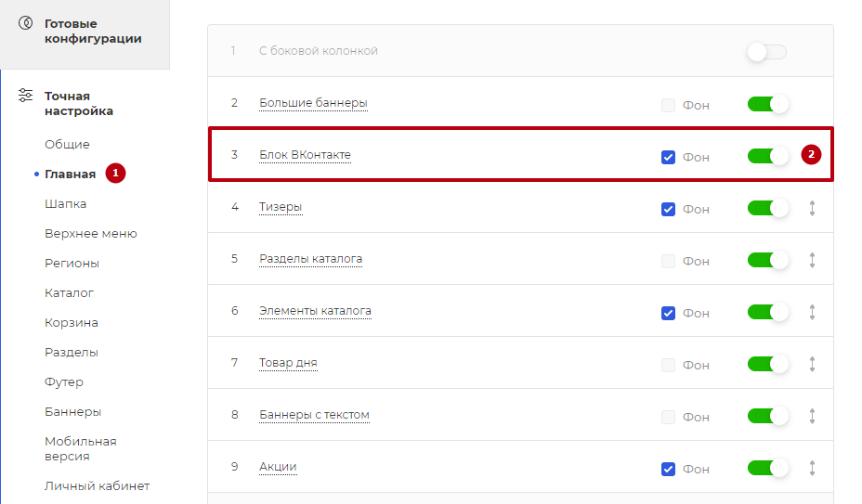Screen dimensions: 862x504
Task: Open the Мобильная версия section
Action: pos(80,448)
